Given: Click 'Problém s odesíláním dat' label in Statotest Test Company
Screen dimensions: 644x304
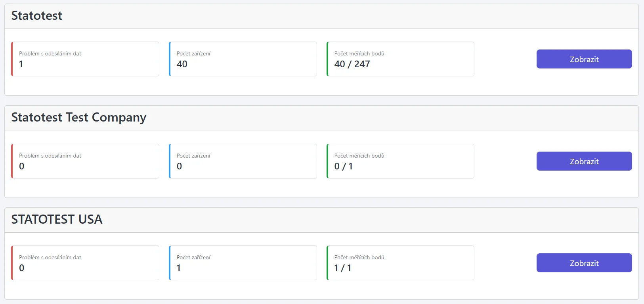Looking at the screenshot, I should point(50,156).
